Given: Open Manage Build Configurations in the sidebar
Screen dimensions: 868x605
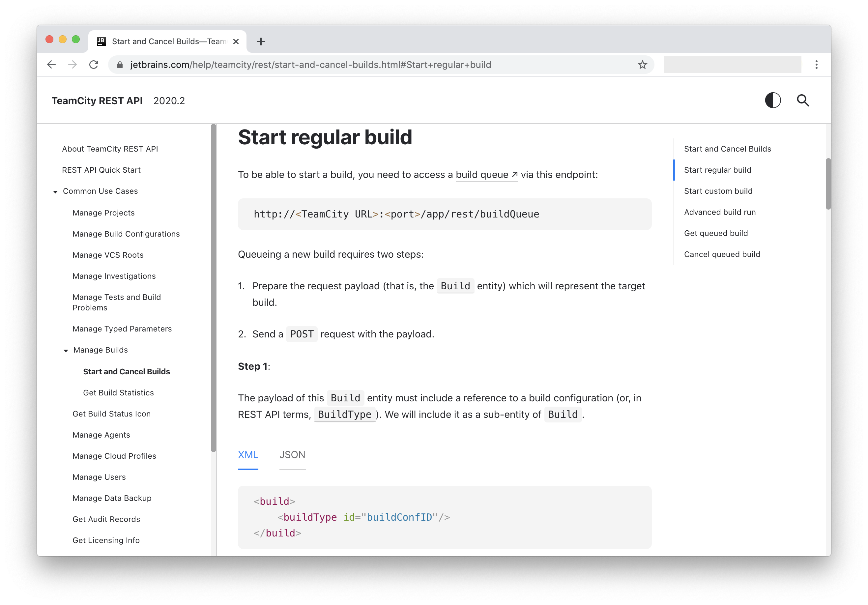Looking at the screenshot, I should coord(126,234).
